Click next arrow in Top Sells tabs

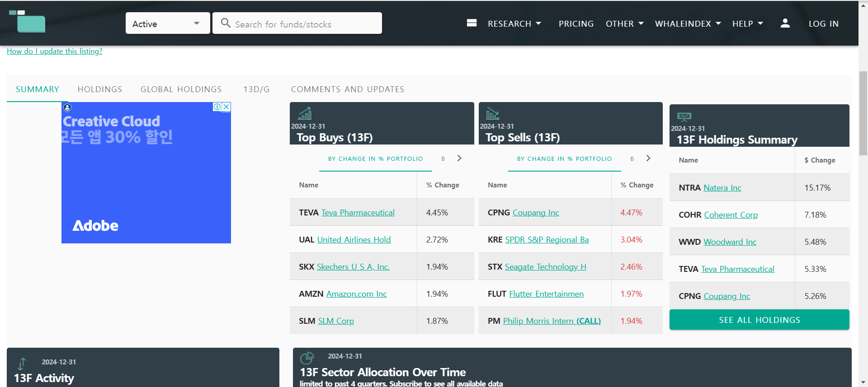click(x=648, y=158)
